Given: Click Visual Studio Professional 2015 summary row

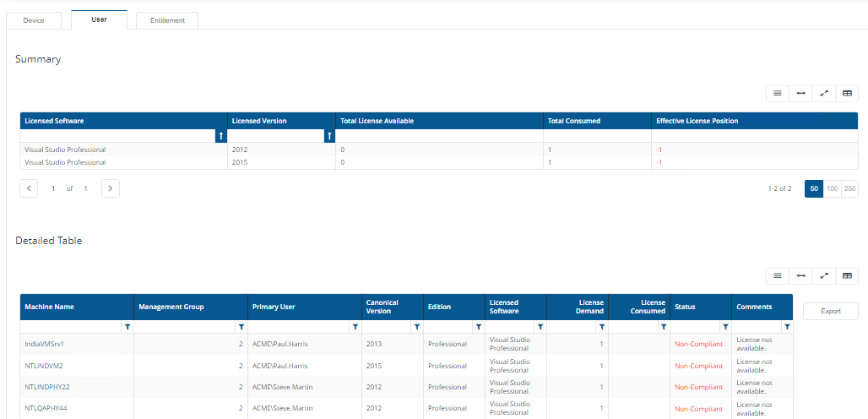Looking at the screenshot, I should 439,162.
